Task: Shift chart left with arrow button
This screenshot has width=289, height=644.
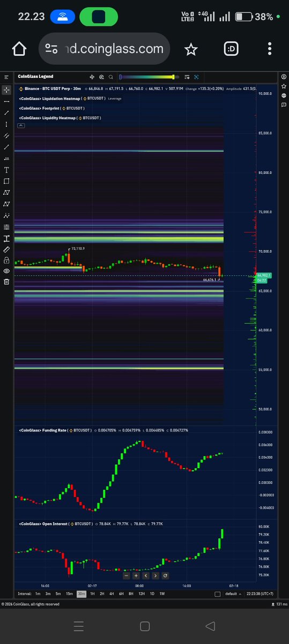Action: tap(145, 575)
